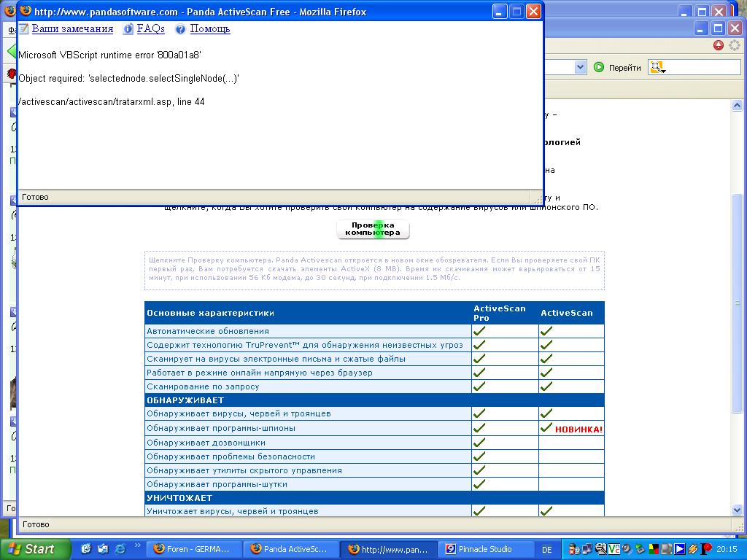This screenshot has width=747, height=560.
Task: Close the Panda ActiveScan Free popup window
Action: tap(533, 12)
